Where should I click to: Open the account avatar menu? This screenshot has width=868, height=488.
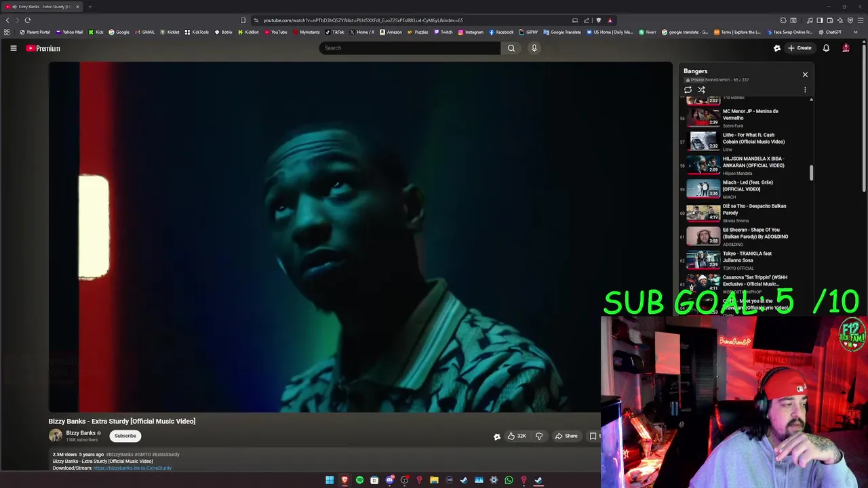pos(846,48)
